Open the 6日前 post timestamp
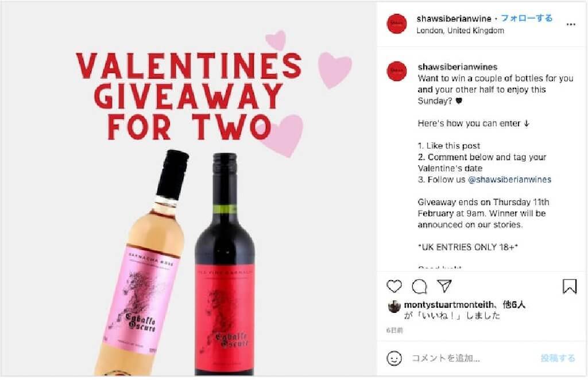588x380 pixels. 394,330
